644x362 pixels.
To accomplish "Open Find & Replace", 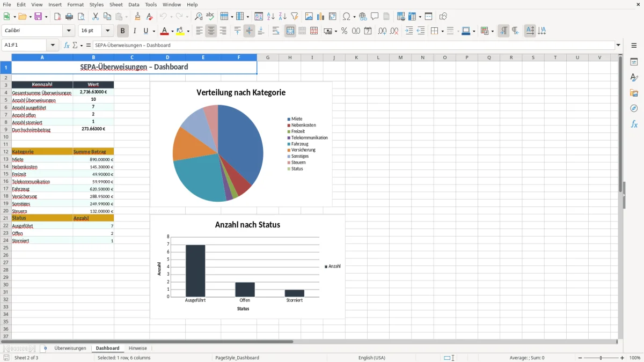I will click(x=199, y=17).
